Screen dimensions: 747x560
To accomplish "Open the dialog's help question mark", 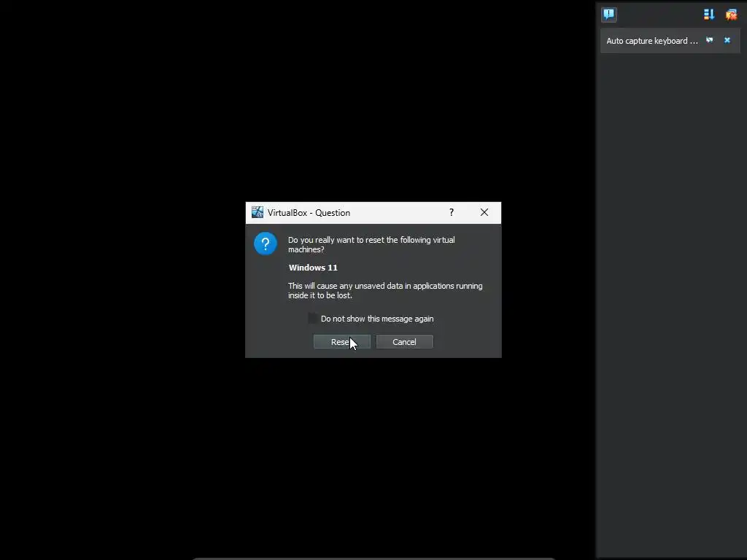I will coord(451,212).
